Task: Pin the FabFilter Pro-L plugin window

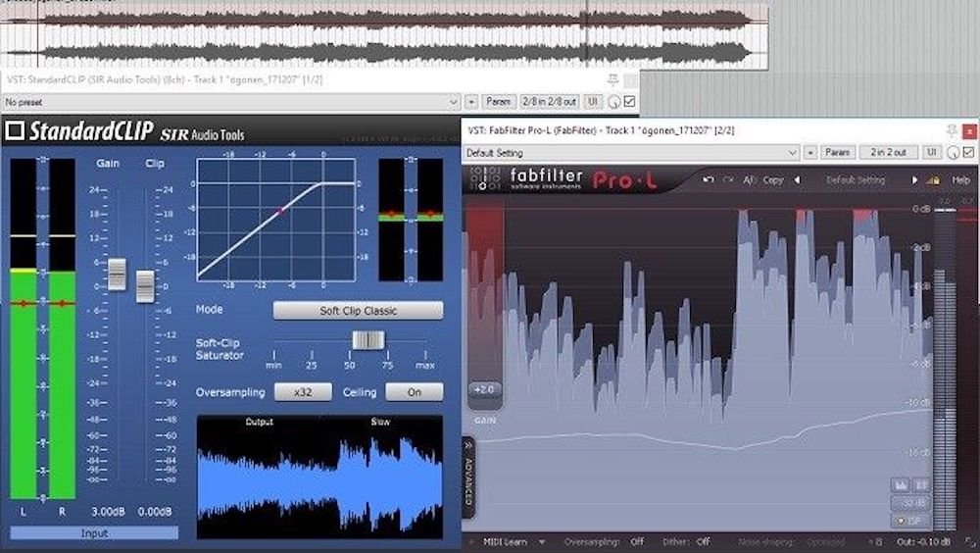Action: [x=950, y=130]
